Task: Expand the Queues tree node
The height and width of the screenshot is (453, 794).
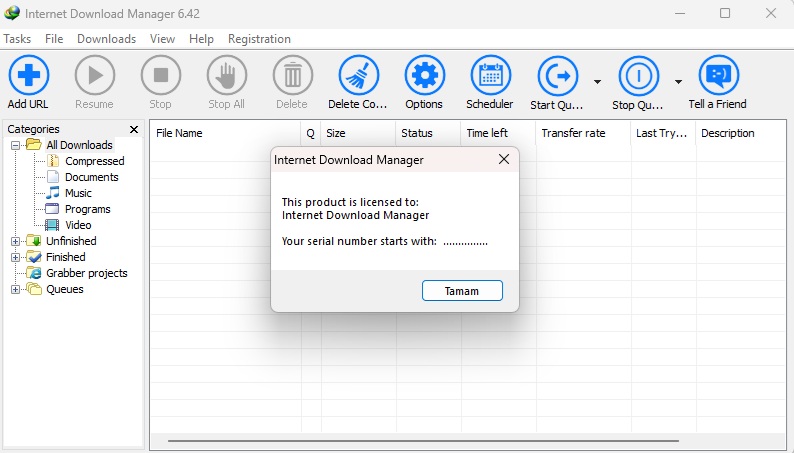Action: (16, 290)
